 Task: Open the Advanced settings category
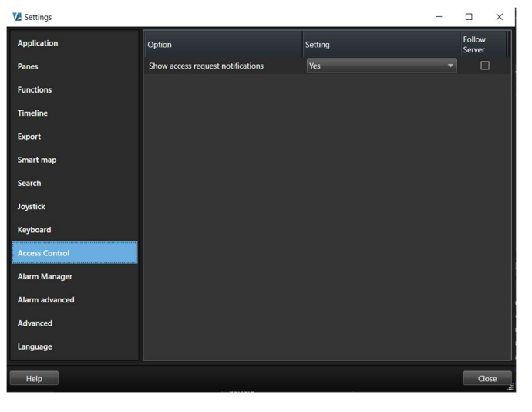(35, 323)
